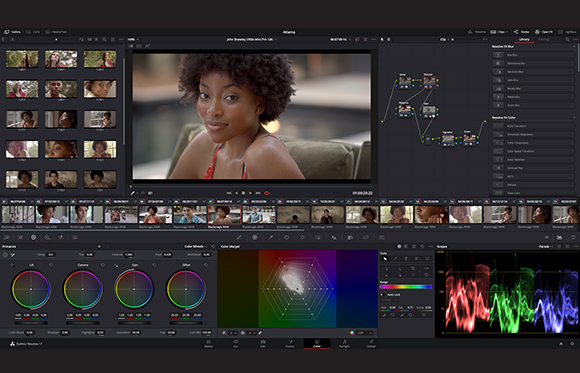Open the Parade scope type dropdown
580x373 pixels.
pyautogui.click(x=546, y=246)
